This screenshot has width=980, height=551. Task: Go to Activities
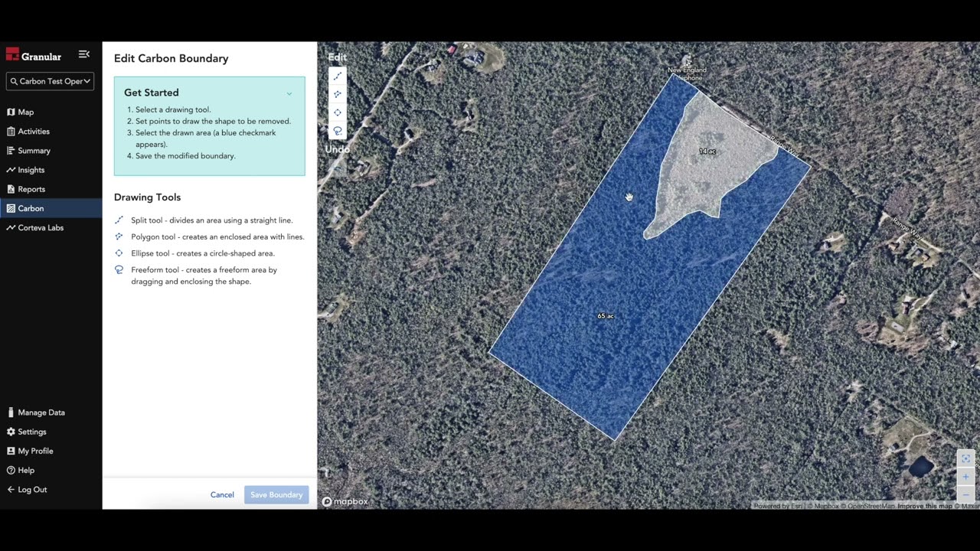click(51, 132)
